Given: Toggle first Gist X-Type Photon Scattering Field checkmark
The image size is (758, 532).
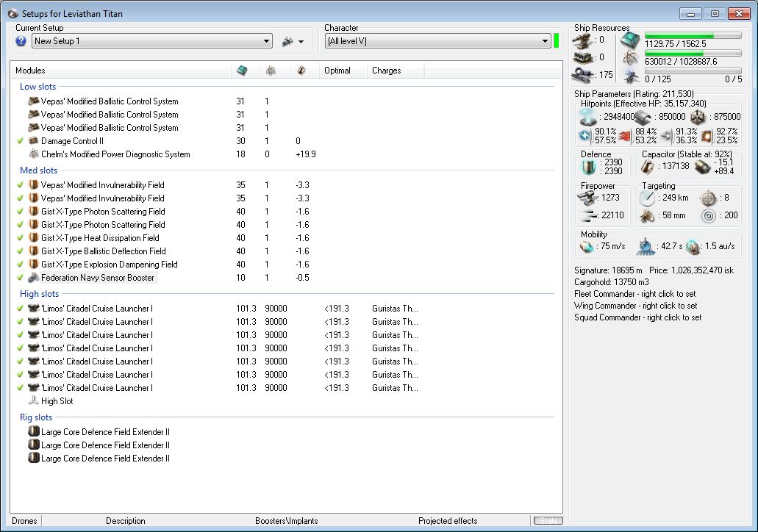Looking at the screenshot, I should click(21, 212).
